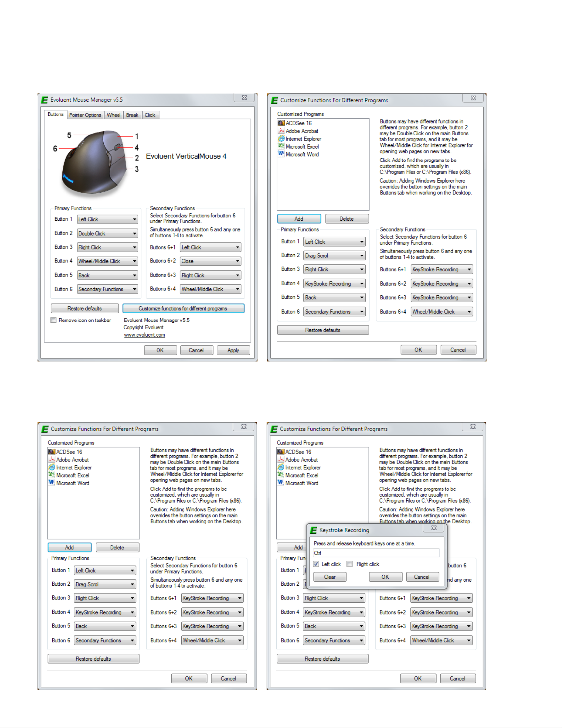562x728 pixels.
Task: Click ACDSee 16 icon in window behind Keystroke dialog
Action: coord(281,451)
